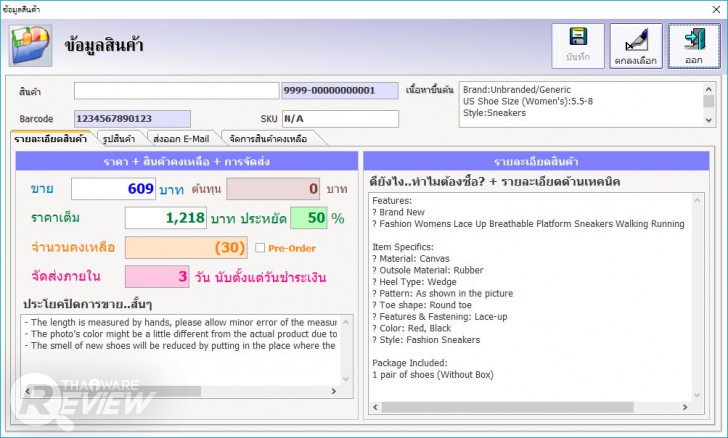Click the 'Color: Red, Black' line
728x438 pixels.
coord(411,328)
